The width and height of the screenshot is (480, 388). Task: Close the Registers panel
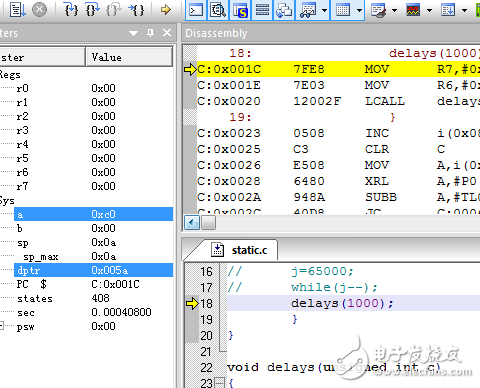(x=167, y=33)
